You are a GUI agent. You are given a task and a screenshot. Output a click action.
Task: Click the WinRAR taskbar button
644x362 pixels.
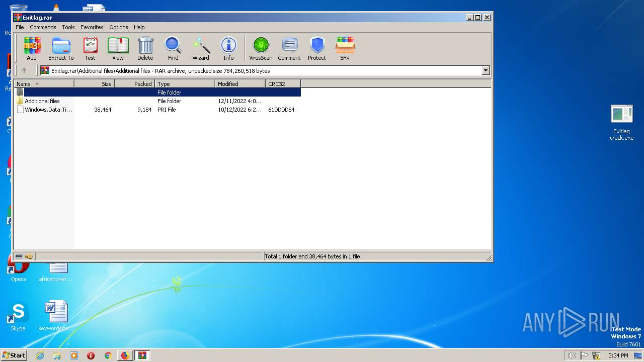point(142,355)
